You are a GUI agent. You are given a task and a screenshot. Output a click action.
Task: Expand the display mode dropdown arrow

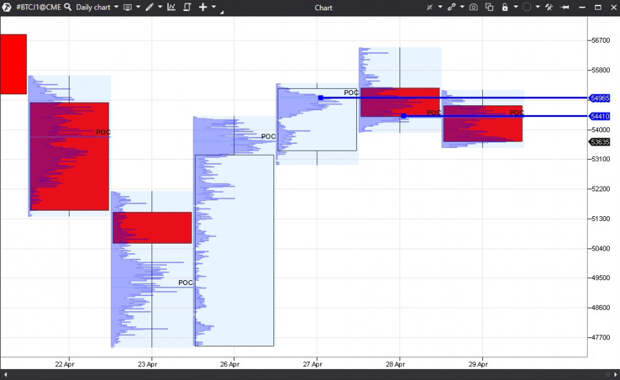138,7
